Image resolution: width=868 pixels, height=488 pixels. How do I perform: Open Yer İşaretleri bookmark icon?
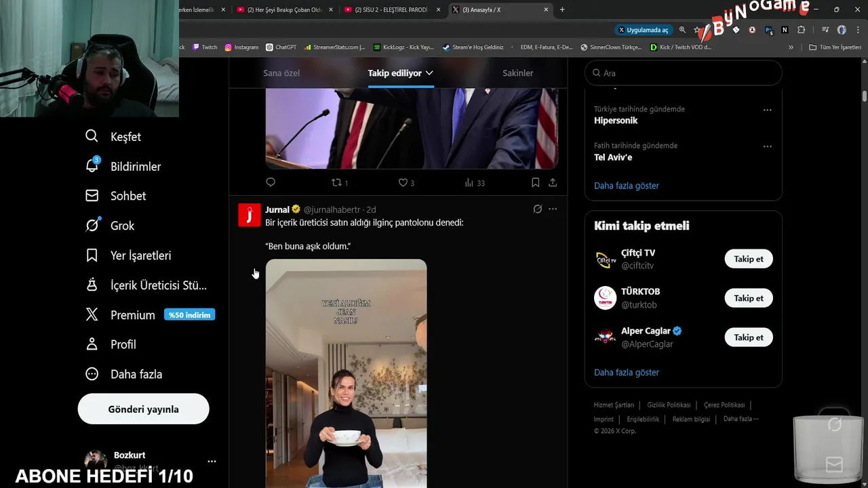(x=92, y=255)
